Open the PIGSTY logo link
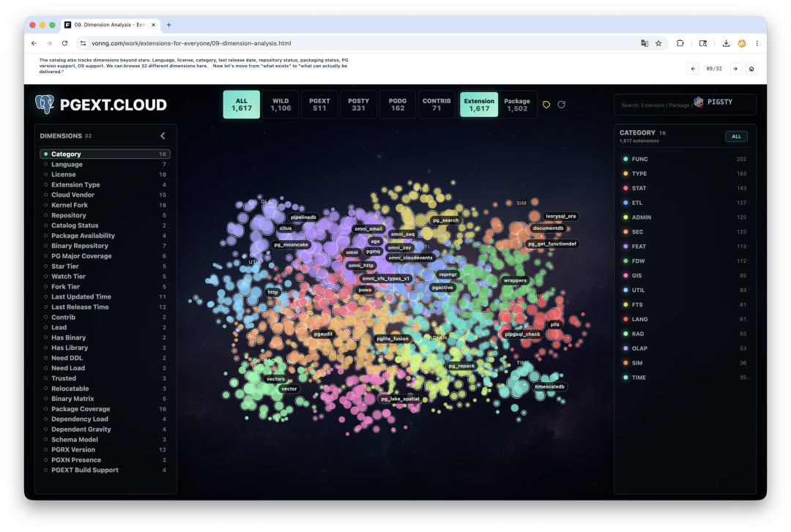 point(713,102)
